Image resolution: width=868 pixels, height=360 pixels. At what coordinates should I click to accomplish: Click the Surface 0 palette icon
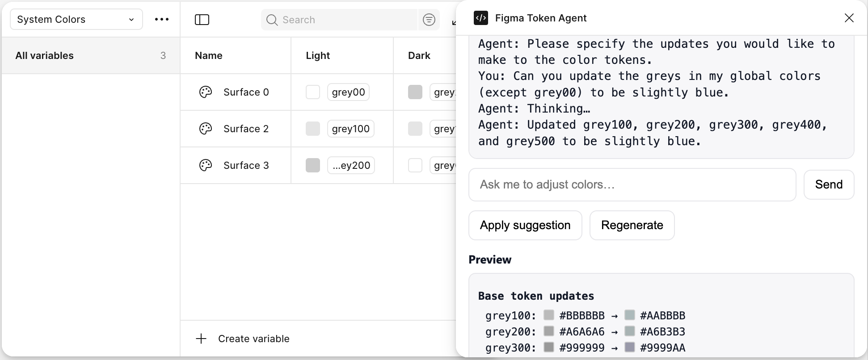[x=206, y=92]
